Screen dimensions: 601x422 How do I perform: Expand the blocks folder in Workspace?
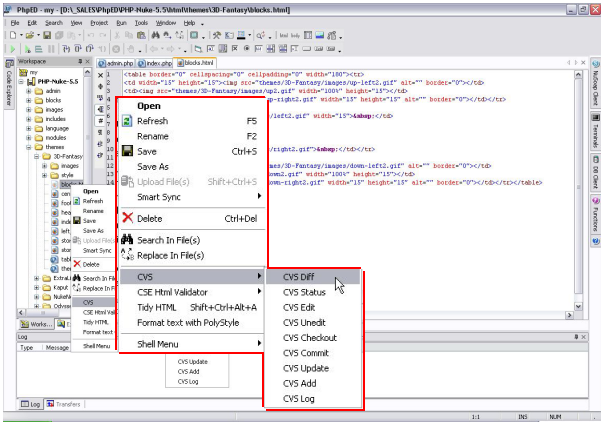[29, 100]
